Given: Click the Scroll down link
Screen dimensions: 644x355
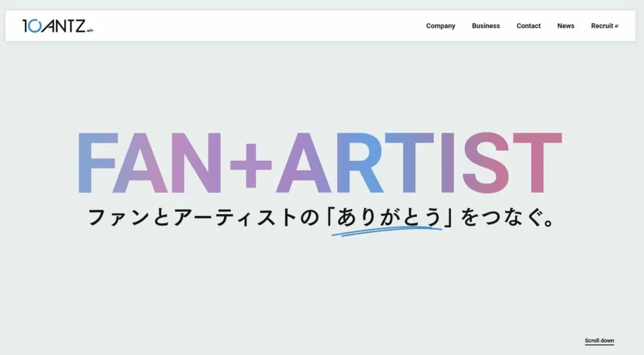Looking at the screenshot, I should pos(599,341).
